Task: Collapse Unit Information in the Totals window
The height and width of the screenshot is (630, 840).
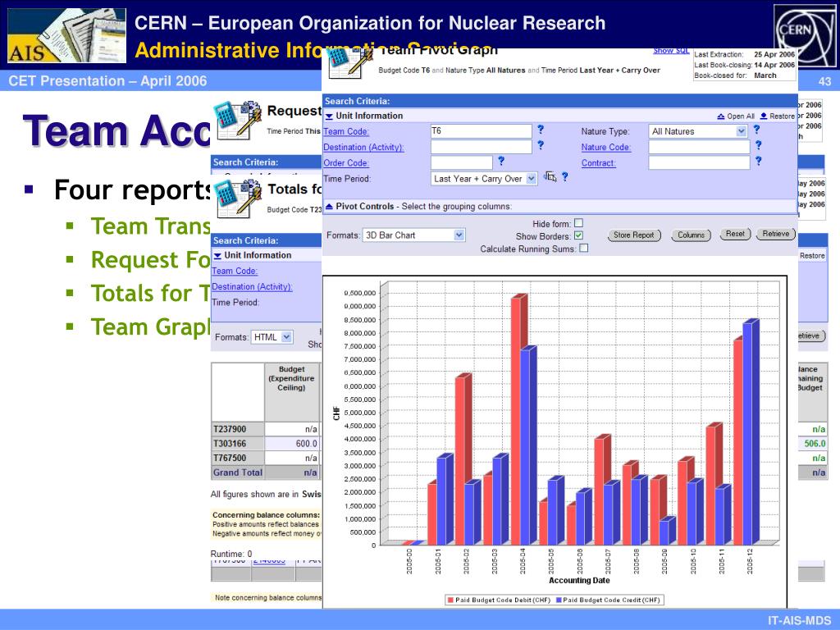Action: [x=217, y=256]
